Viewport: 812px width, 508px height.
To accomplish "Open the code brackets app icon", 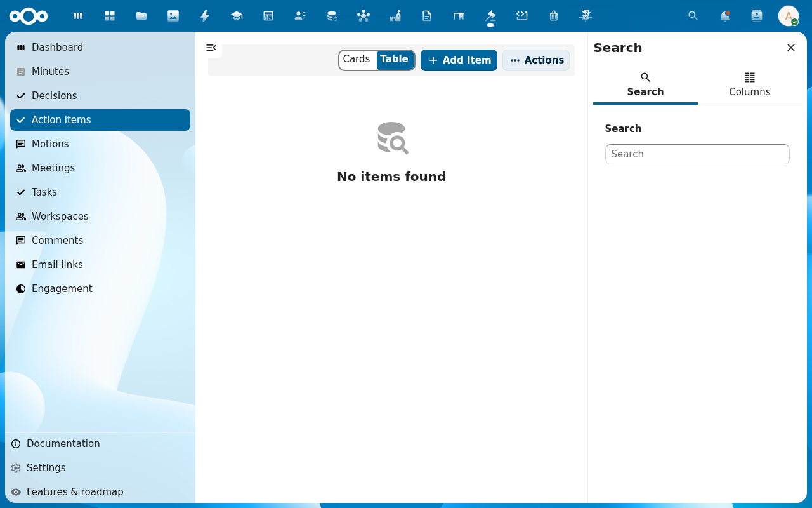I will (x=522, y=16).
